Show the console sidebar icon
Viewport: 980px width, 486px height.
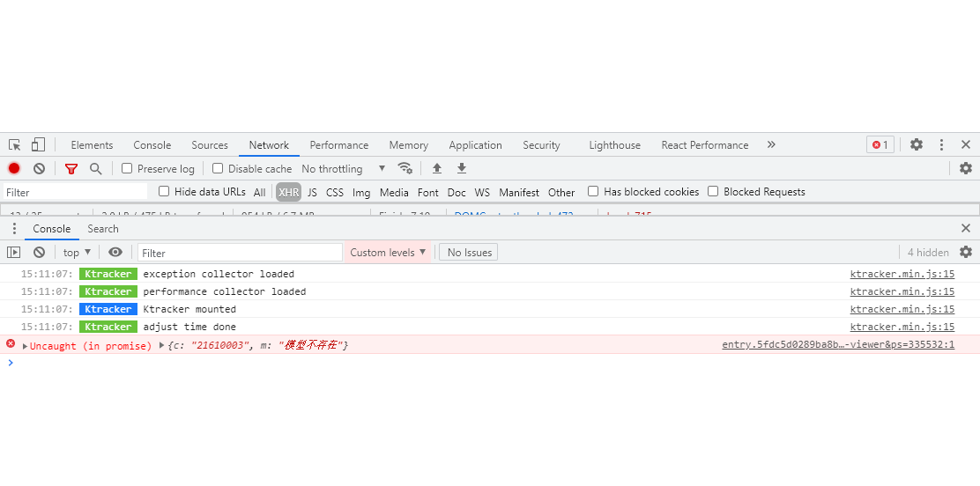(x=14, y=253)
